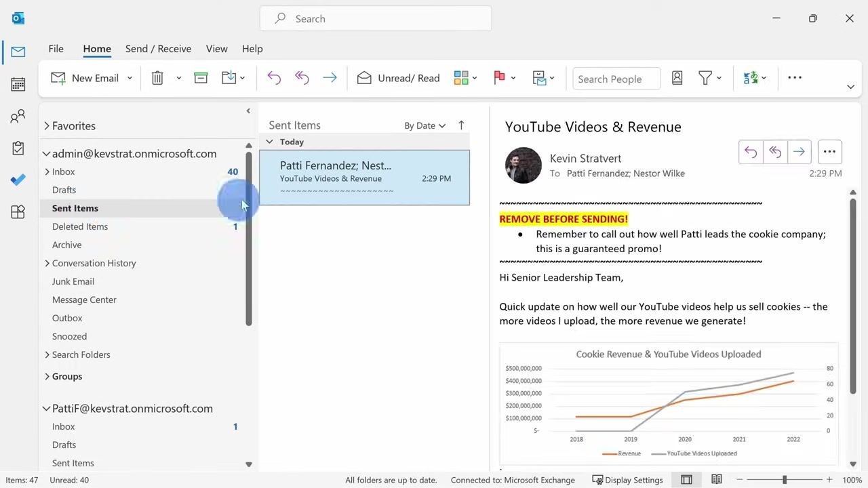Click the 100% zoom level text
The height and width of the screenshot is (488, 868).
(x=852, y=480)
